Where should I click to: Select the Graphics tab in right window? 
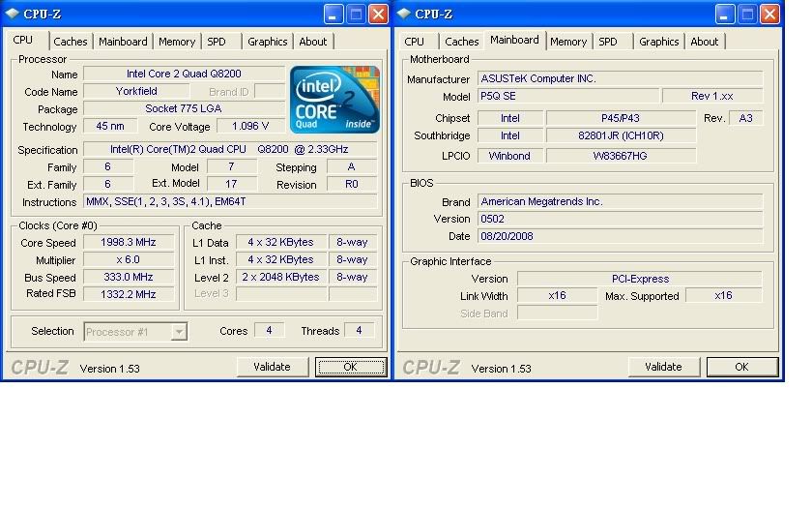coord(658,42)
